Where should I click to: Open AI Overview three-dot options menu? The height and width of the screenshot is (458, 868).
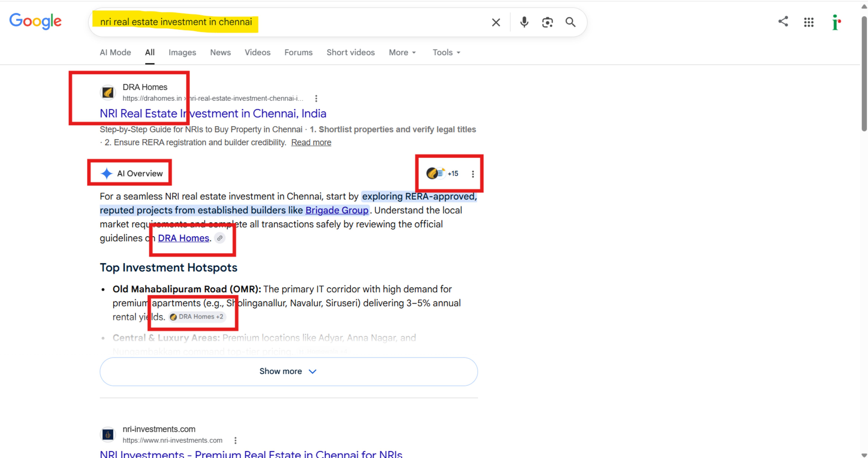pos(473,174)
